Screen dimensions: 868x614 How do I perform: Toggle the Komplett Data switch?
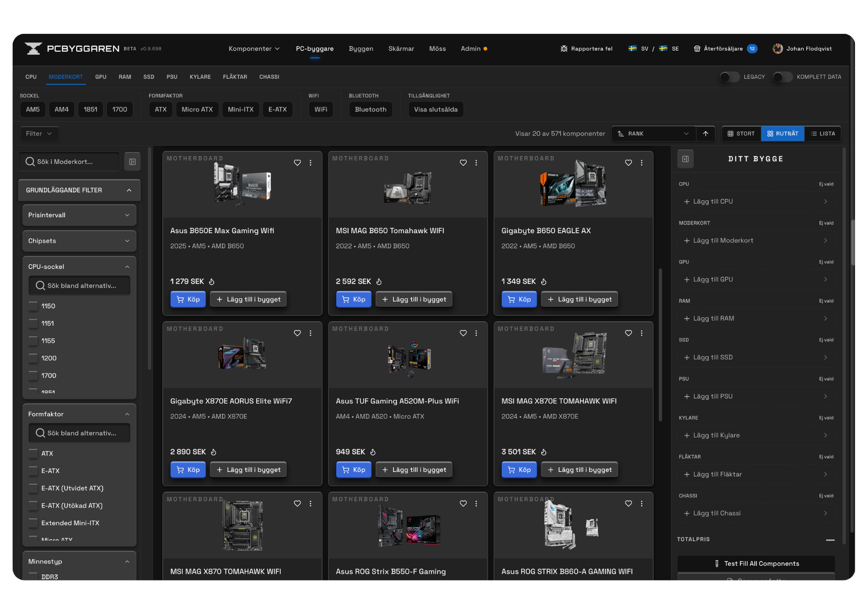click(783, 77)
